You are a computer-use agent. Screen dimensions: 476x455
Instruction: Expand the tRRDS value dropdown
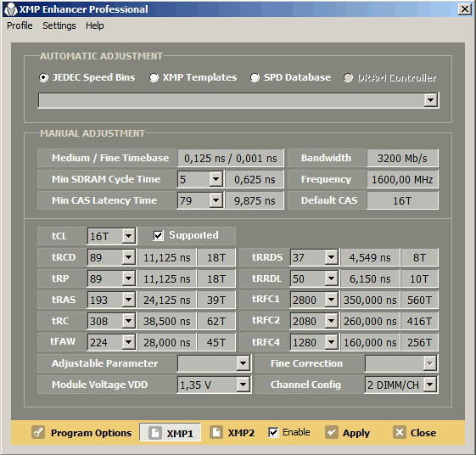331,257
